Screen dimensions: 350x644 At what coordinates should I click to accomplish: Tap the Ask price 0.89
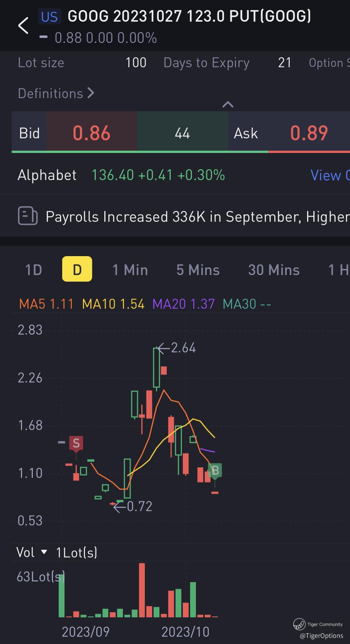click(309, 133)
